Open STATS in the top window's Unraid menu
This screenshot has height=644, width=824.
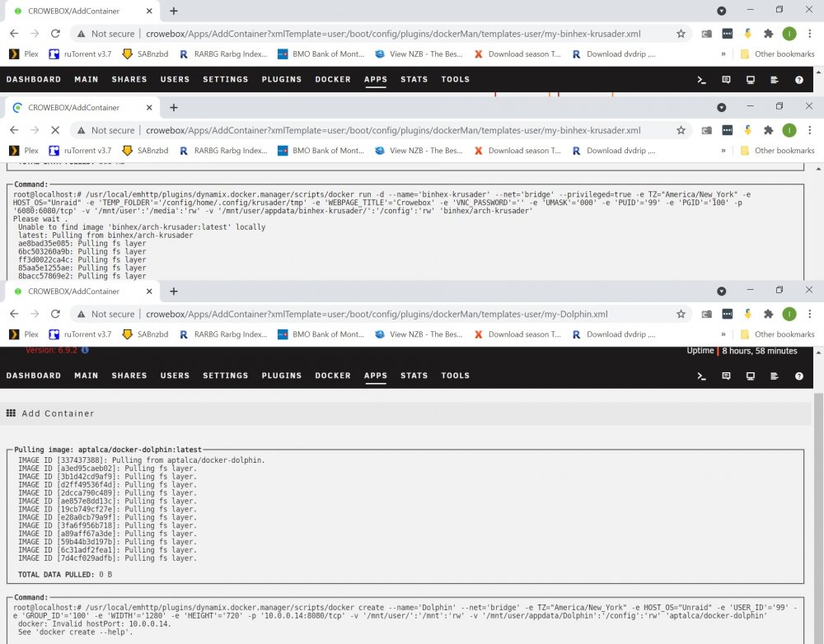click(414, 79)
